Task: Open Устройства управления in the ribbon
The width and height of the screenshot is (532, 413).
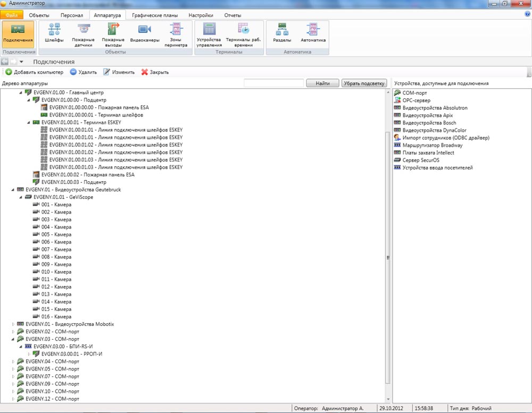Action: point(209,35)
